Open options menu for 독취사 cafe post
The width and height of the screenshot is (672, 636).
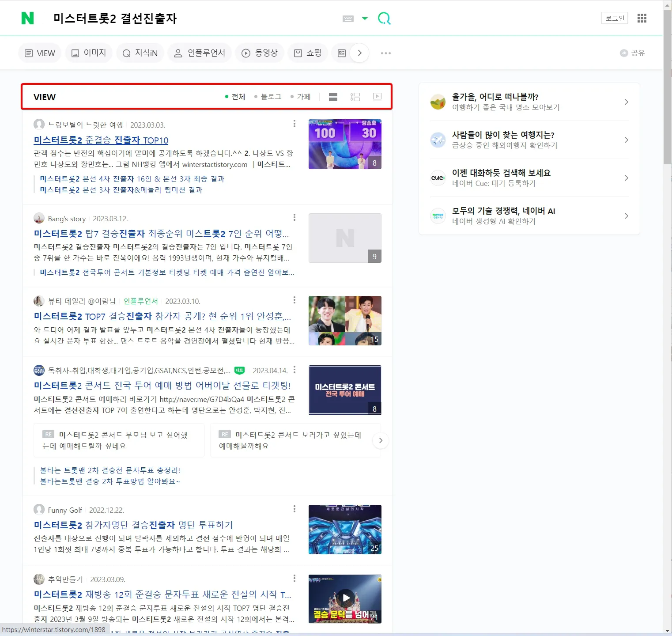(x=294, y=370)
